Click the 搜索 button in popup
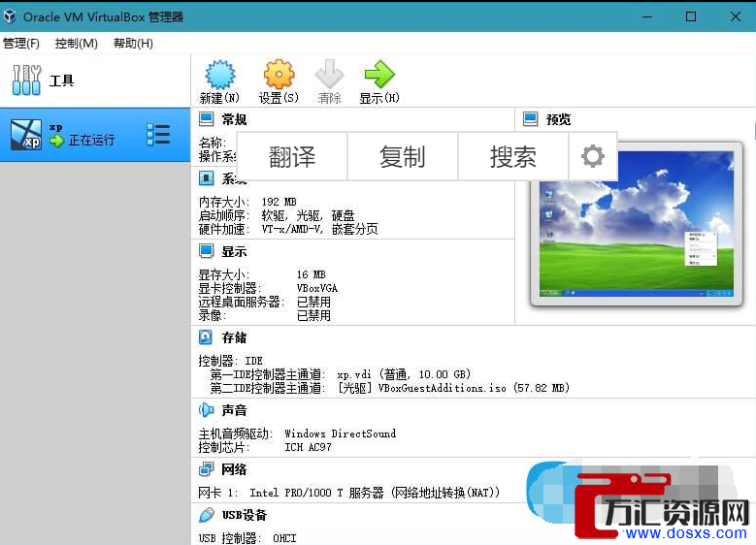 (513, 156)
